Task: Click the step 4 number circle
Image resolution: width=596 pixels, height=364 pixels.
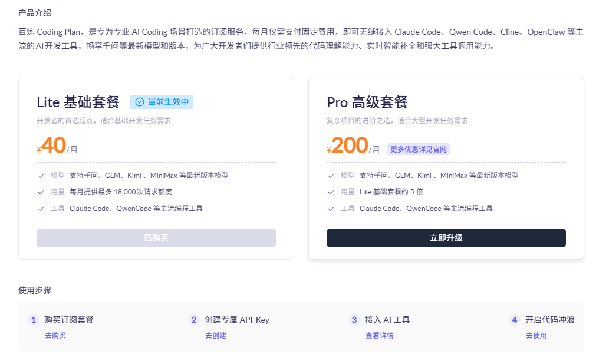Action: point(515,320)
